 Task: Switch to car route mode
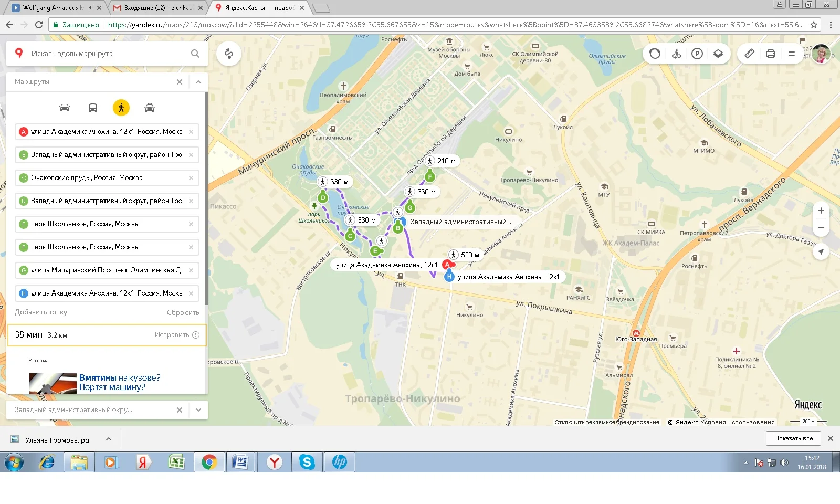pyautogui.click(x=65, y=108)
